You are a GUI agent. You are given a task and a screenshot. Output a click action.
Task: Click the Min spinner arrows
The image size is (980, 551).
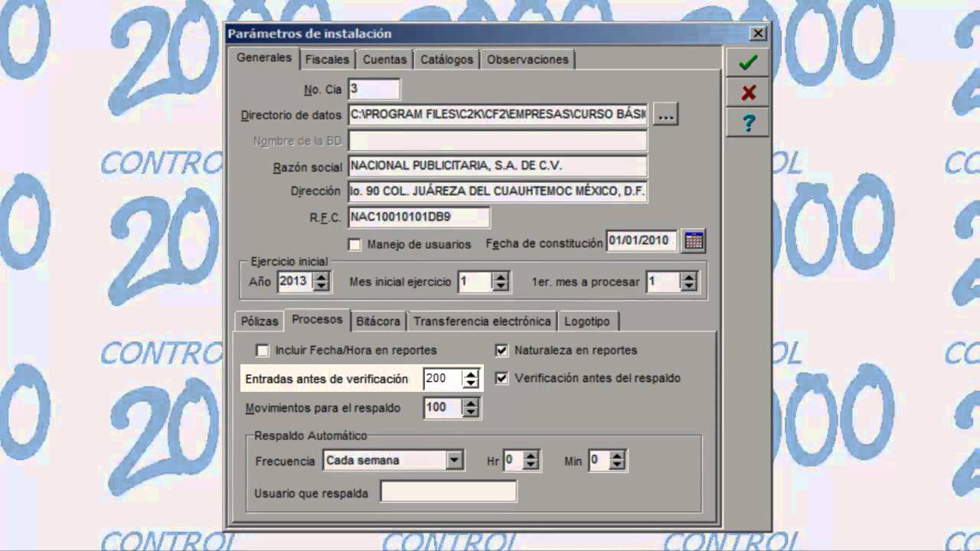click(617, 461)
